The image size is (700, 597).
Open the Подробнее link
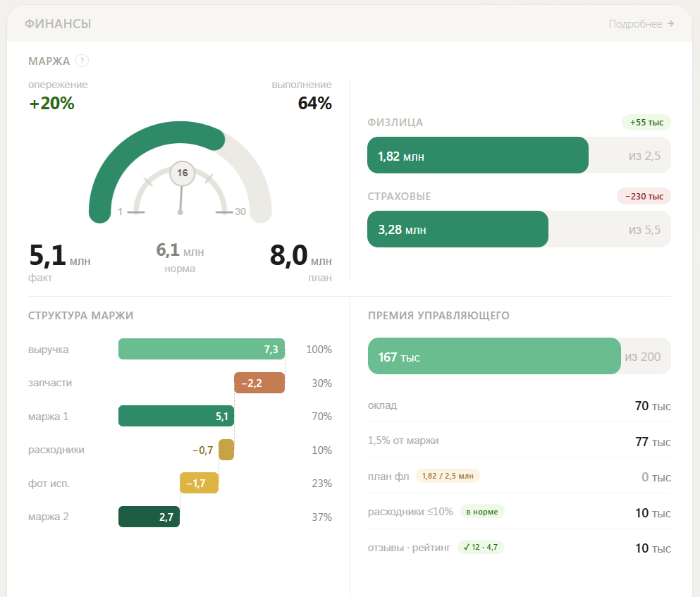point(641,24)
